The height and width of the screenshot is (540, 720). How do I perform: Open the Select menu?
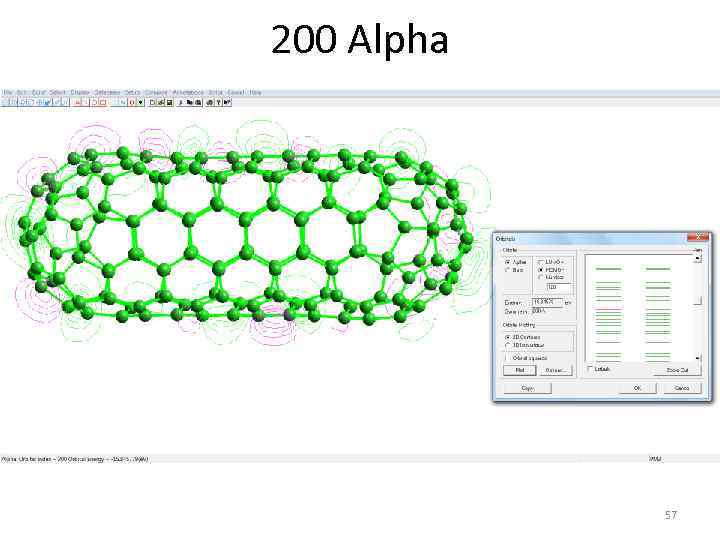(57, 92)
